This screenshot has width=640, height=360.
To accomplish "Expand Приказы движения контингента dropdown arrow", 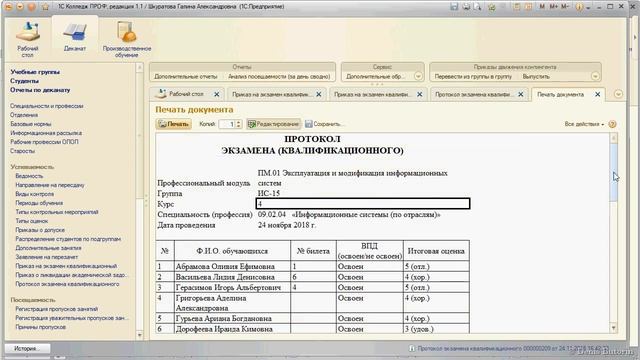I will click(x=595, y=76).
